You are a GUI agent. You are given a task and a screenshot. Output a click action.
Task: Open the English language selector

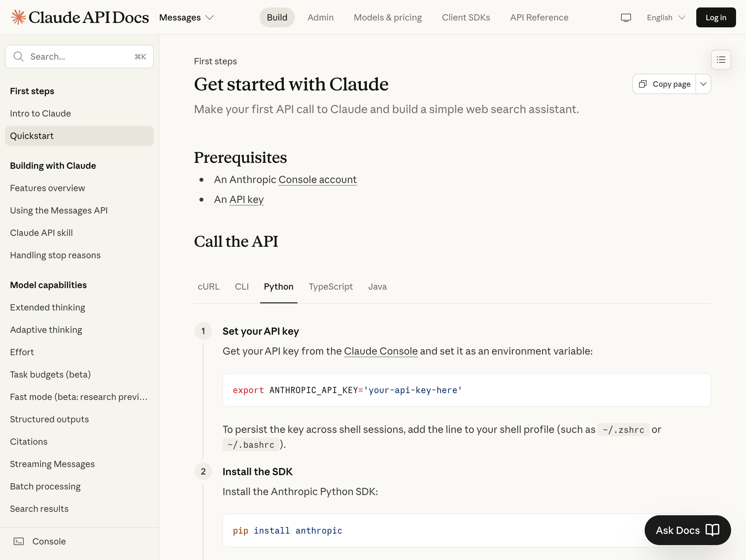(x=666, y=17)
